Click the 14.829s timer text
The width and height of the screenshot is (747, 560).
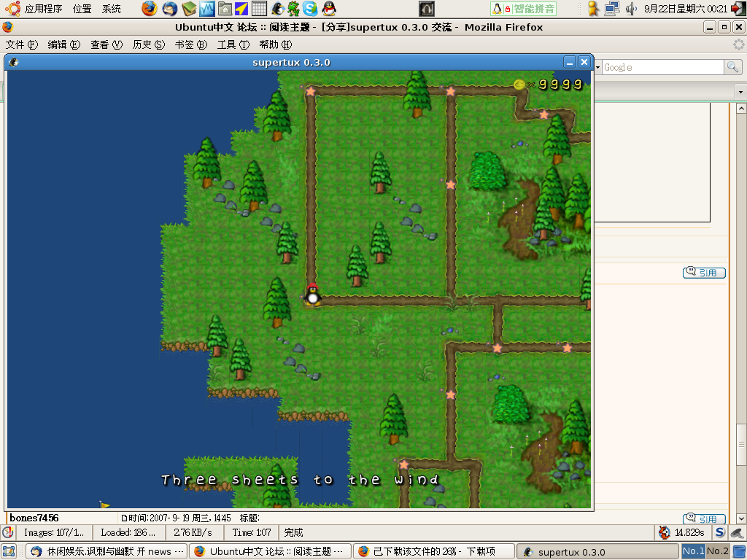(689, 532)
